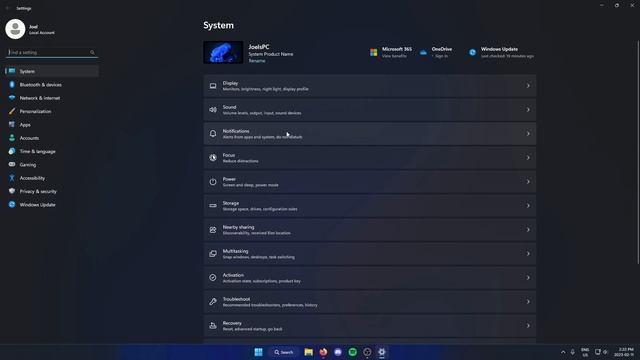Expand Focus row chevron
Viewport: 640px width, 360px height.
click(x=528, y=158)
